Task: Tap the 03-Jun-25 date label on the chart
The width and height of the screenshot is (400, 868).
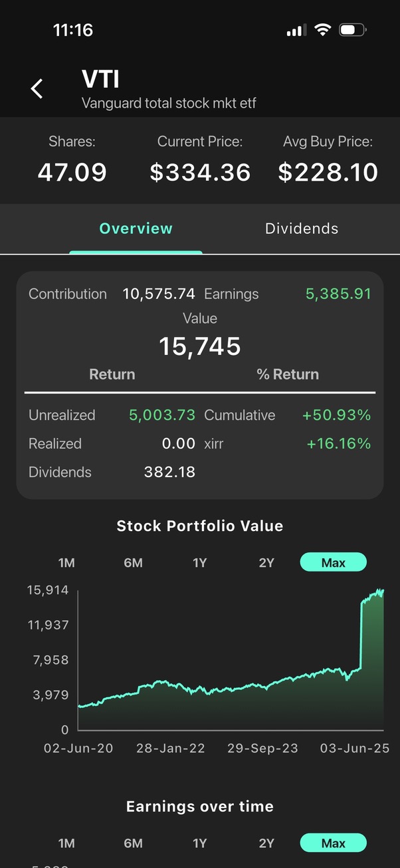Action: pyautogui.click(x=354, y=748)
